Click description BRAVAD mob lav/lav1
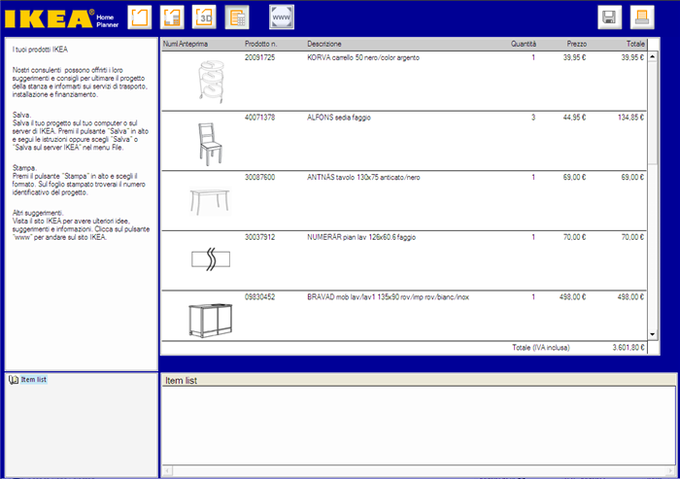This screenshot has height=479, width=680. click(388, 297)
